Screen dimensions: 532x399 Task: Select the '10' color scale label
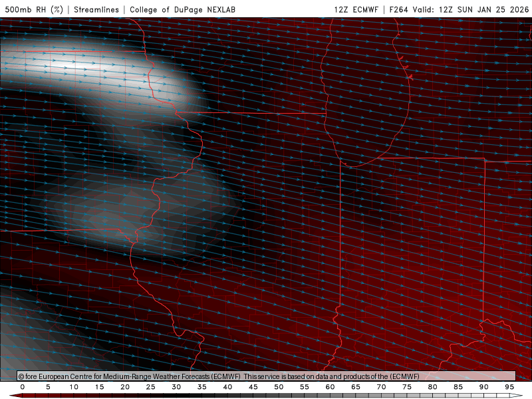74,387
